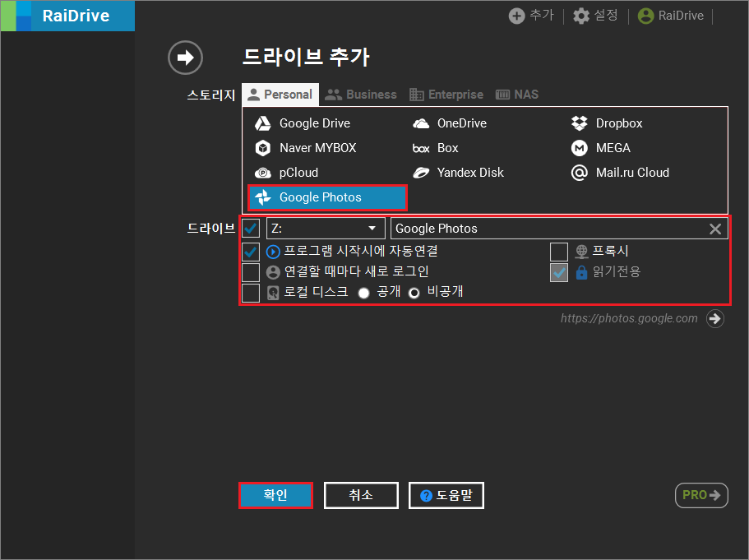Enable the local disk checkbox
Viewport: 749px width, 560px height.
(251, 293)
